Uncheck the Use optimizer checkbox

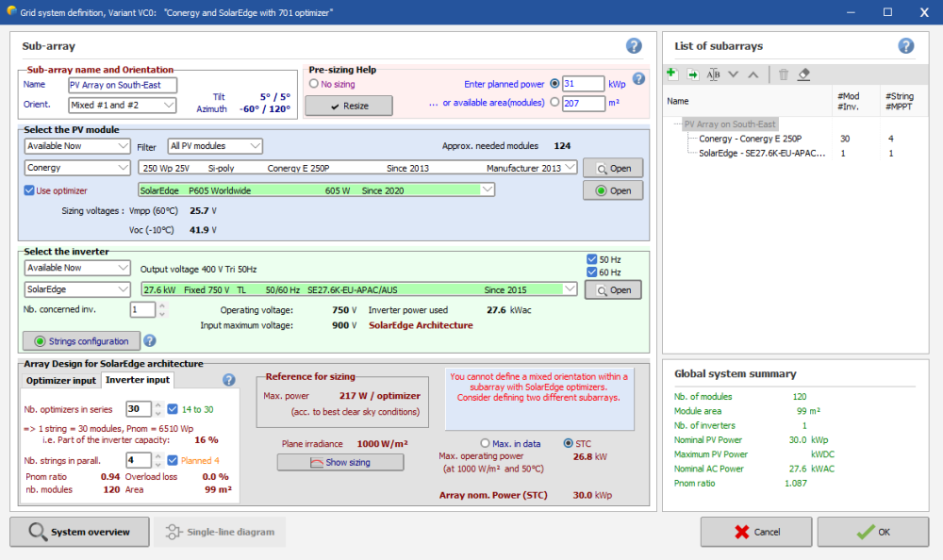tap(29, 190)
